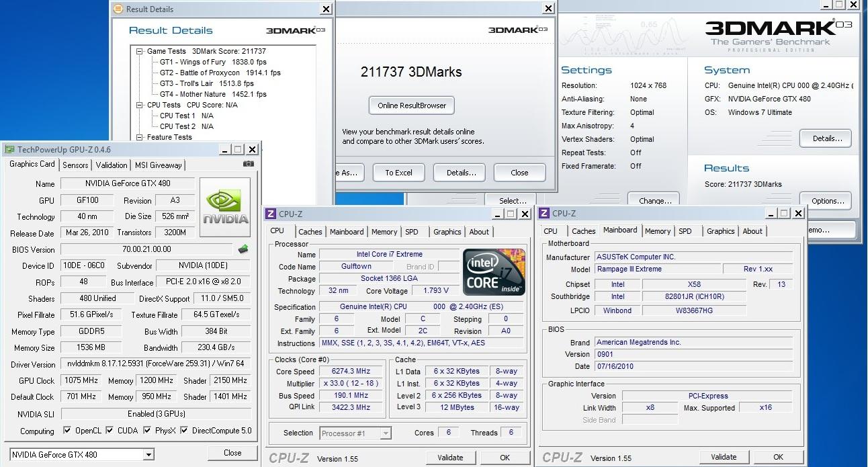Toggle the CUDA checkbox

(x=108, y=431)
